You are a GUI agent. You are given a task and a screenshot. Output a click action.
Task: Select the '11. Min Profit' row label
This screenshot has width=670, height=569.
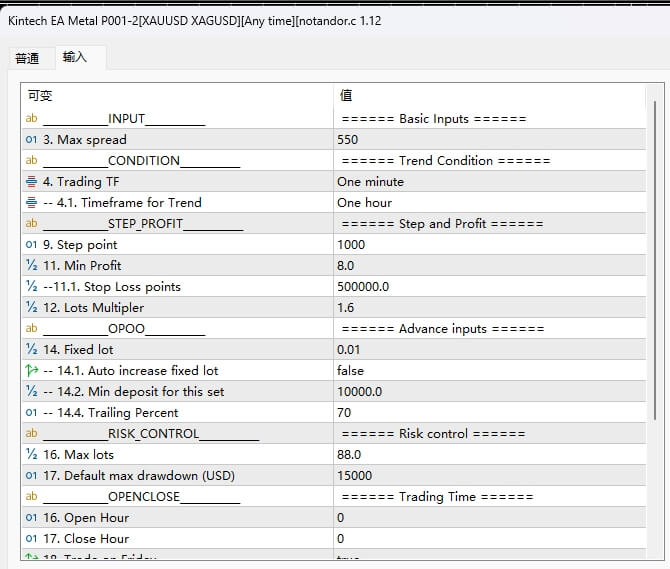[82, 265]
